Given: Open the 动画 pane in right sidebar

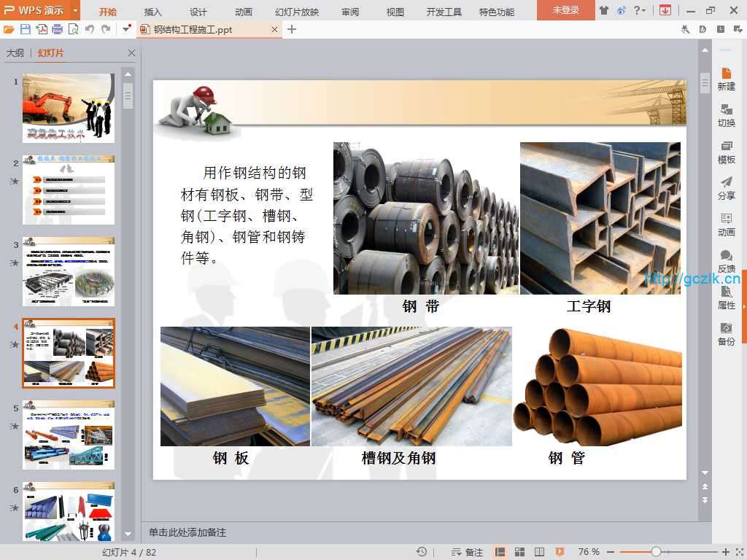Looking at the screenshot, I should (726, 225).
